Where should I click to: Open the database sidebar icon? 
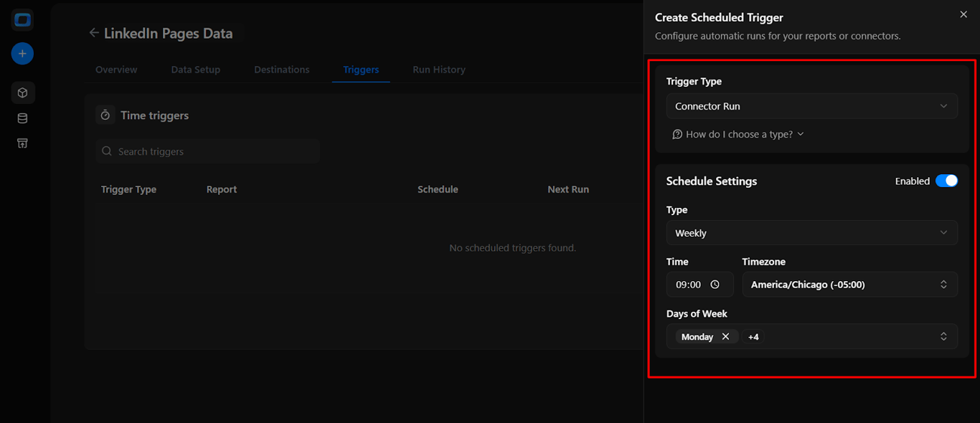(x=22, y=118)
